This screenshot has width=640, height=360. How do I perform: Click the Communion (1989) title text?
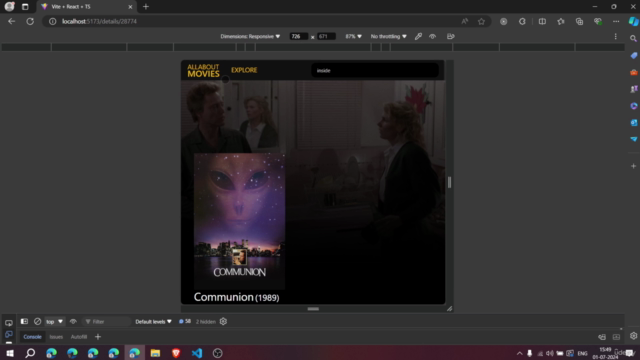point(236,297)
